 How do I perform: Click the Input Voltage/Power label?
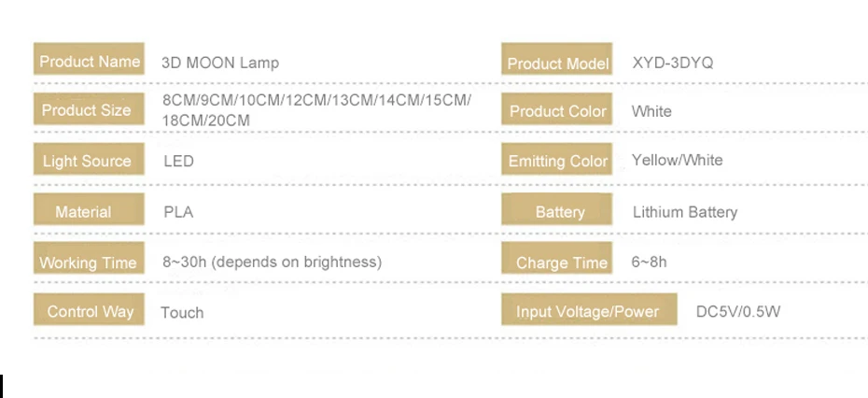tap(587, 312)
